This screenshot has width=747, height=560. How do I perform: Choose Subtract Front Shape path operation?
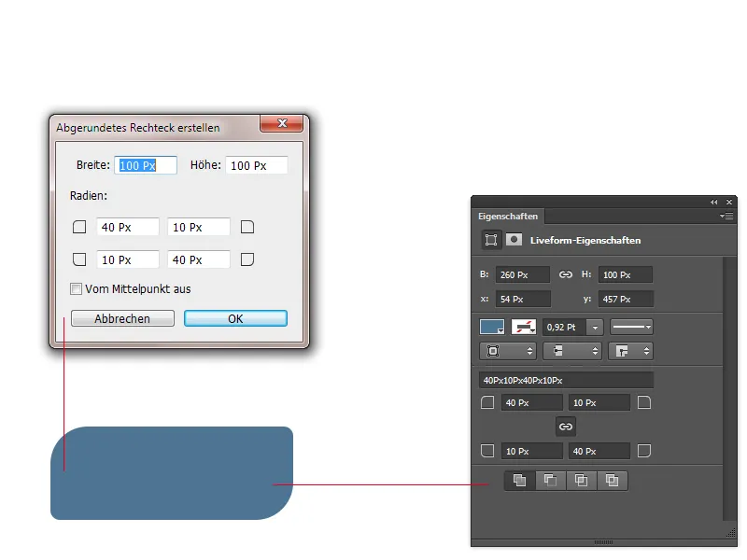pos(550,481)
